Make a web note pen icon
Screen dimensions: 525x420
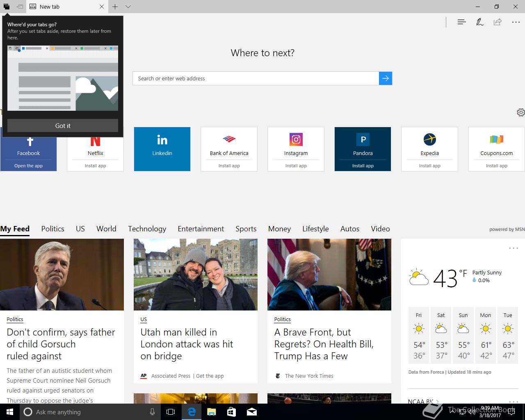click(x=479, y=22)
